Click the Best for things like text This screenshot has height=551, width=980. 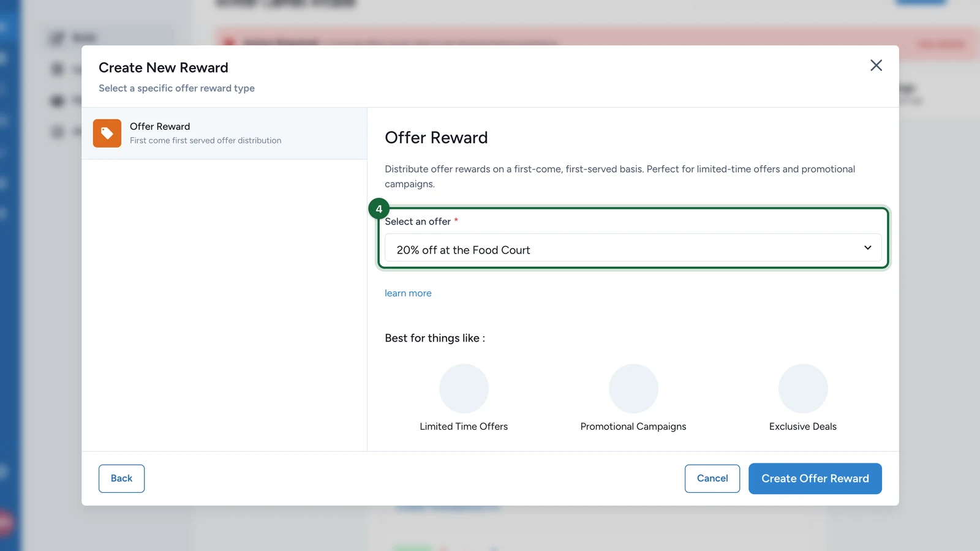tap(435, 338)
